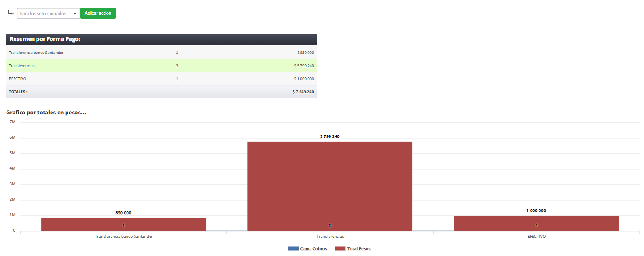
Task: Open the 'Para los seleccionados...' dropdown
Action: click(x=48, y=14)
